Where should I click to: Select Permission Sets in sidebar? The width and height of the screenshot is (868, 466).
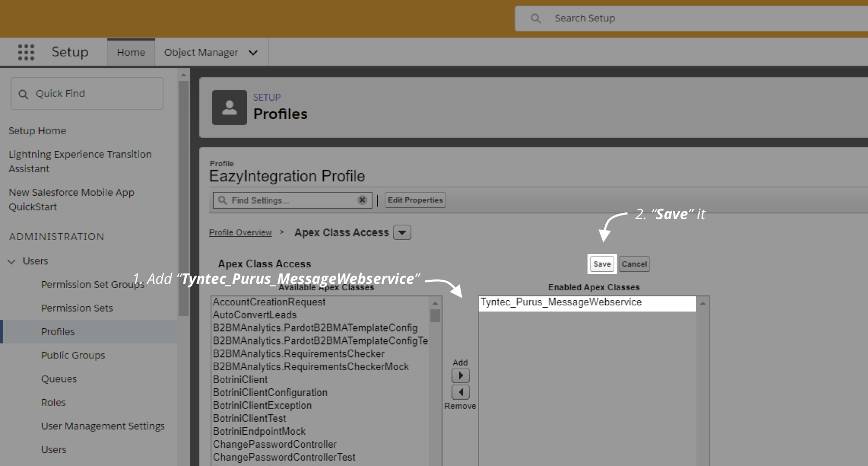77,308
